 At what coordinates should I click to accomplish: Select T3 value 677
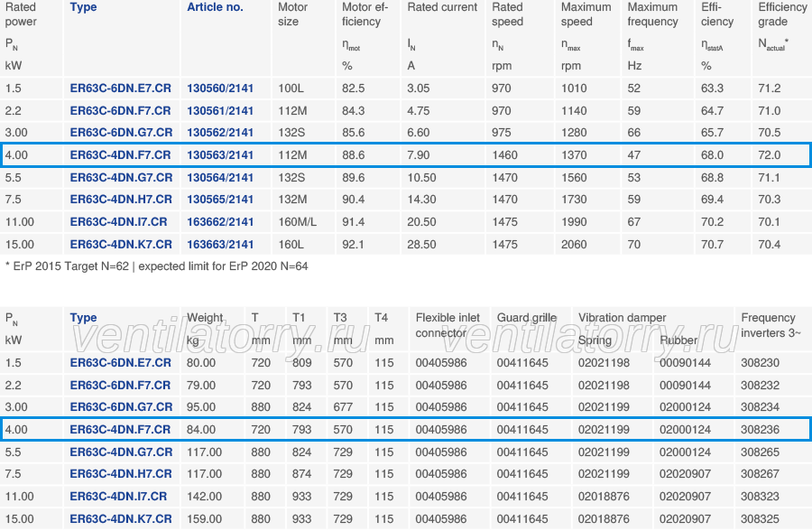click(343, 407)
